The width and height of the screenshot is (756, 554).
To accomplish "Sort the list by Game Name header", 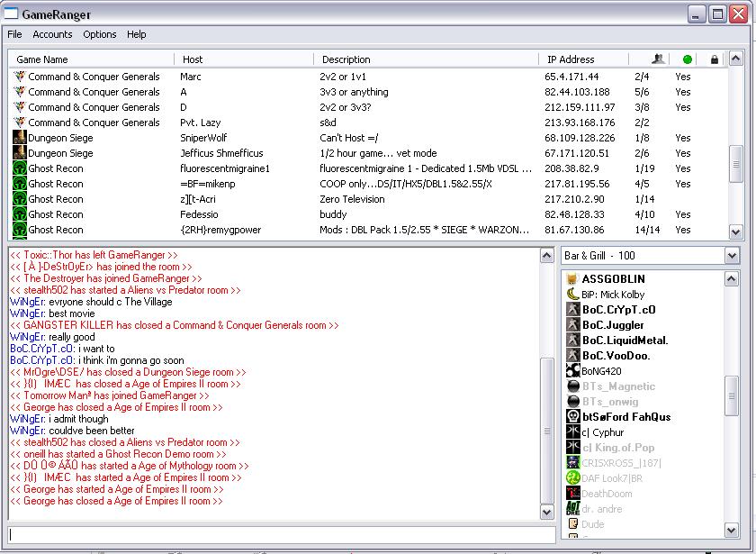I will [x=42, y=59].
